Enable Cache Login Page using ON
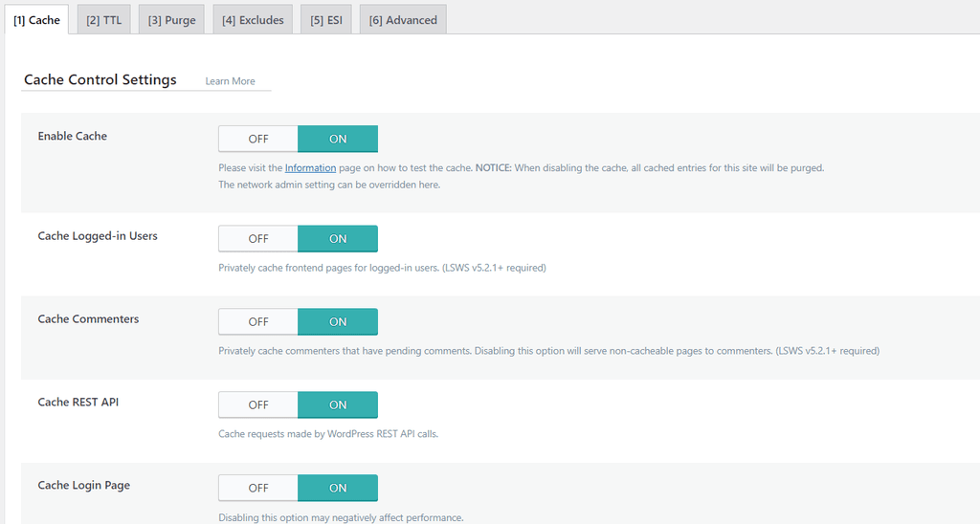The width and height of the screenshot is (980, 524). [338, 489]
